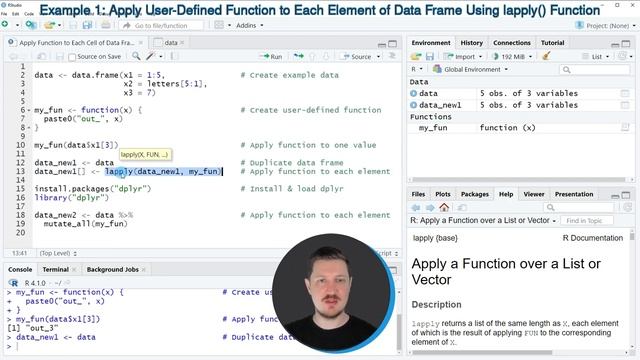Expand the data object blue arrow icon
This screenshot has width=640, height=360.
click(413, 93)
